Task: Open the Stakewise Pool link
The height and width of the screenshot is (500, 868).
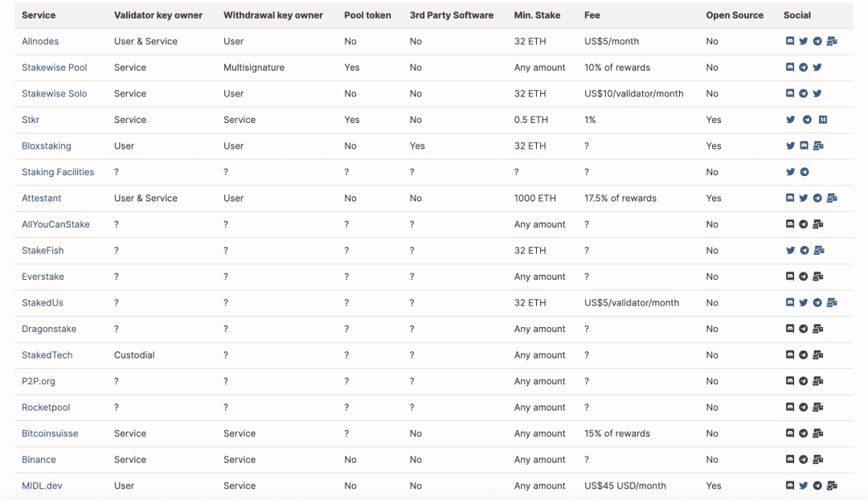Action: pos(55,67)
